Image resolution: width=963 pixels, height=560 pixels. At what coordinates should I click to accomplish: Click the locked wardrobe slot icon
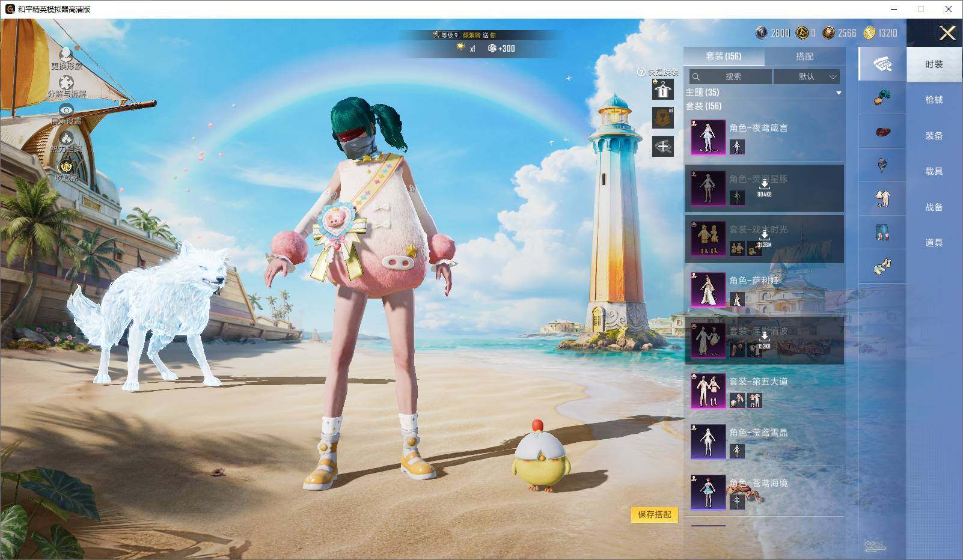662,118
